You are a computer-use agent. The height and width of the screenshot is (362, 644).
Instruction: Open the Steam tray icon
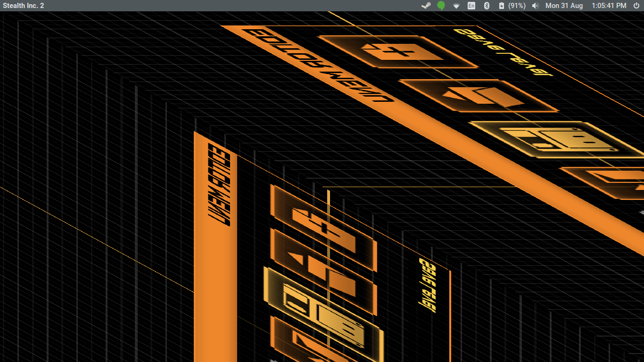pos(426,6)
